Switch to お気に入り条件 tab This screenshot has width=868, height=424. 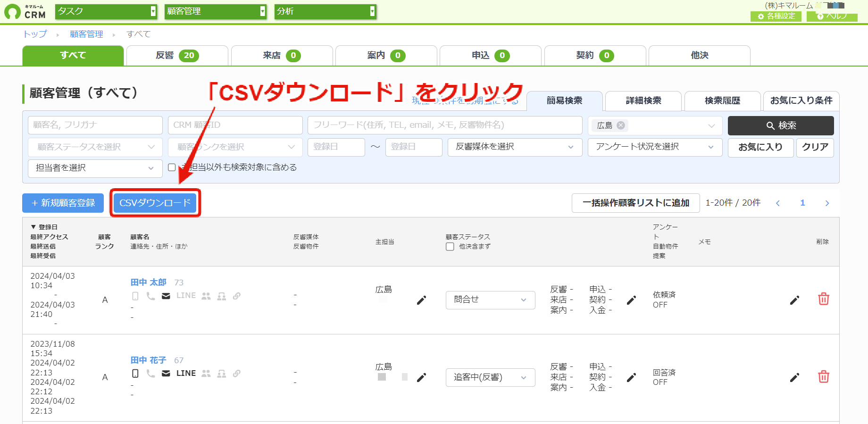pos(801,101)
